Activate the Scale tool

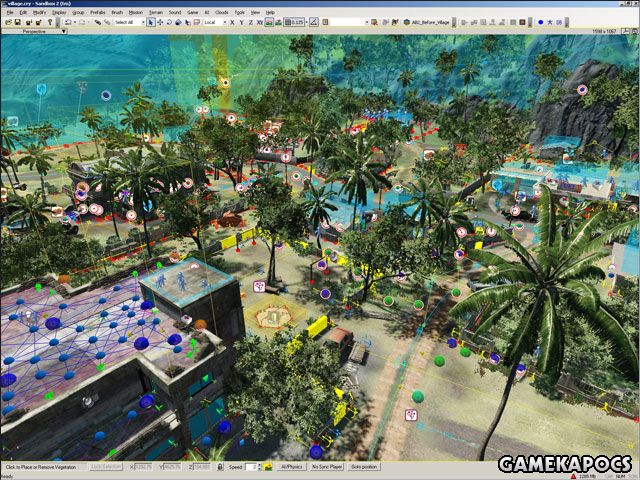(x=178, y=22)
